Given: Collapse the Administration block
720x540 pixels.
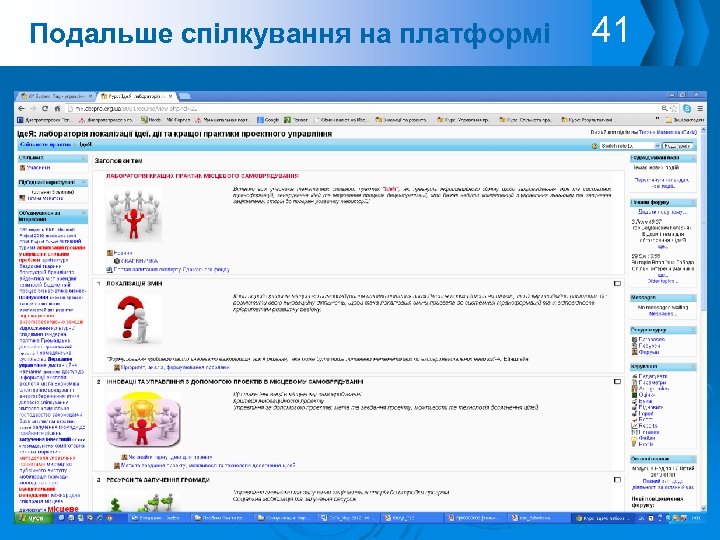Looking at the screenshot, I should pos(692,366).
